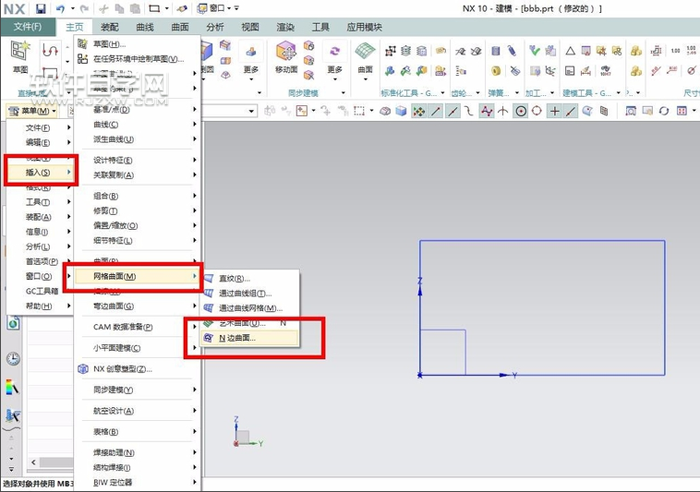
Task: Open the 菜单(M) dropdown button
Action: (x=32, y=111)
